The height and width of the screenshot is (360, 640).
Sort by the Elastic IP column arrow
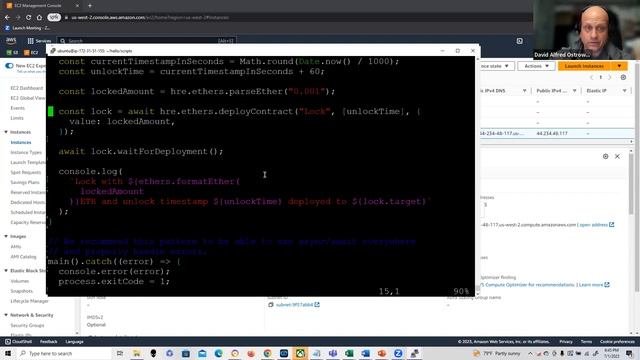tap(624, 91)
